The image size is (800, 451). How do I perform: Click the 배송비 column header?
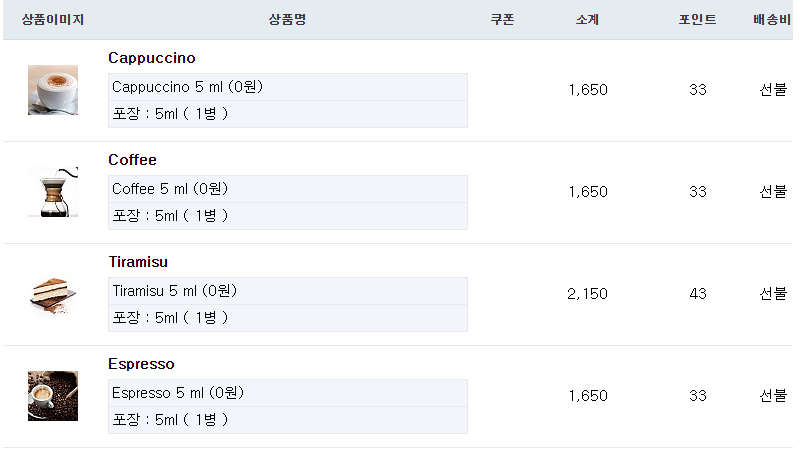[772, 19]
